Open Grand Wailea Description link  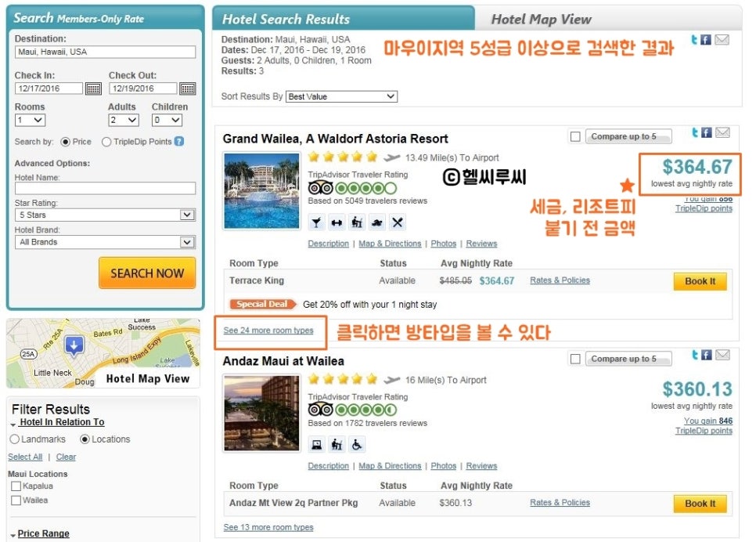point(329,244)
